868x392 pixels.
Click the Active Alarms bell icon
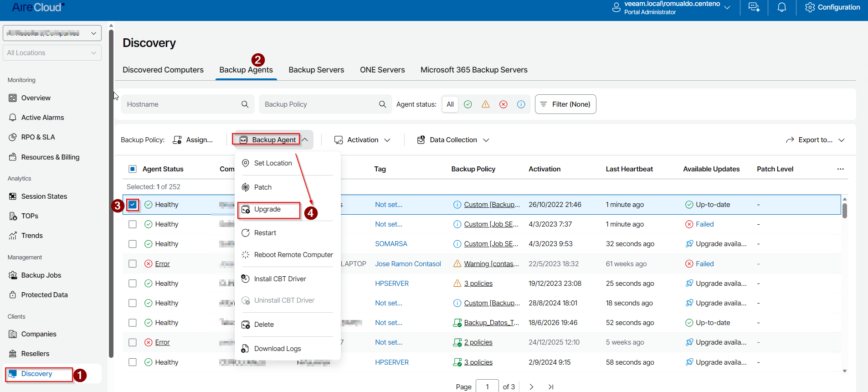pyautogui.click(x=13, y=118)
